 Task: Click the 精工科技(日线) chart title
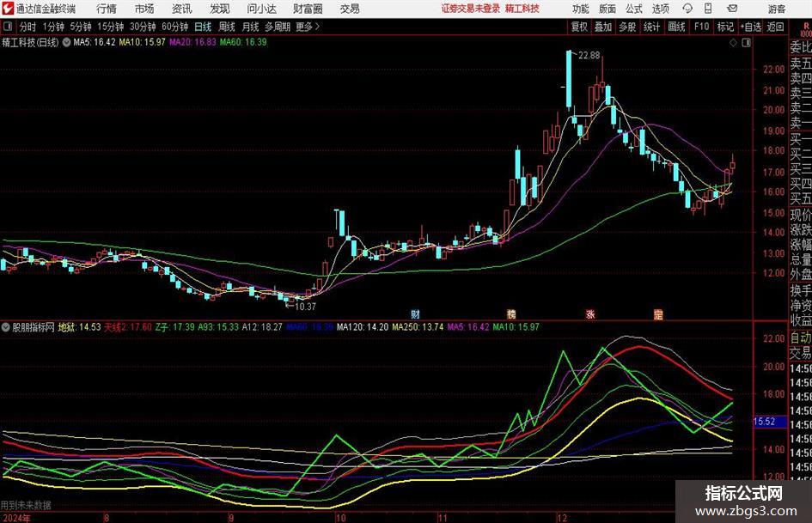pos(30,42)
